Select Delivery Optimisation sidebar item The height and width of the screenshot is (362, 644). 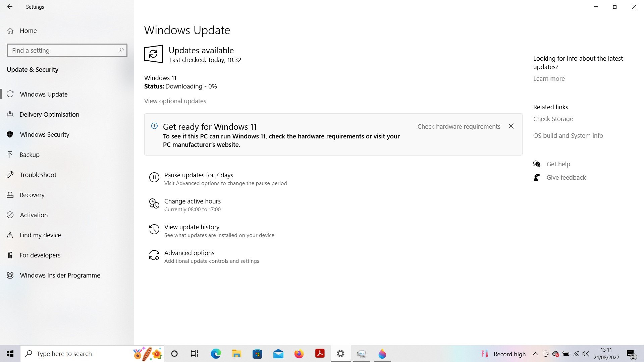click(x=49, y=114)
